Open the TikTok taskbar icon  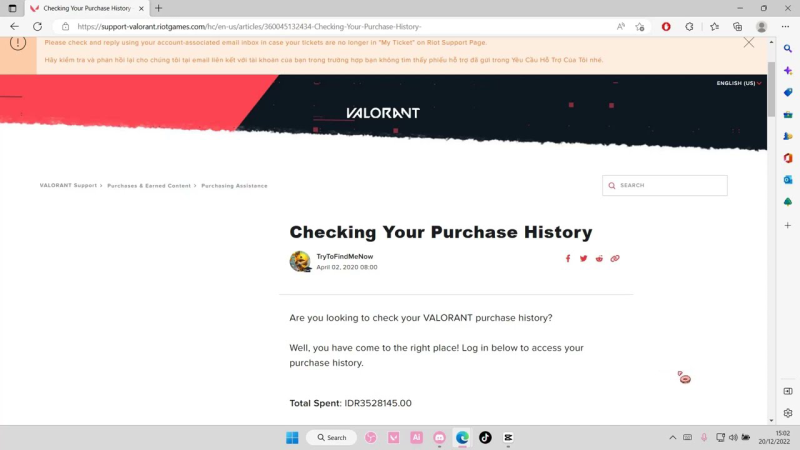click(485, 437)
